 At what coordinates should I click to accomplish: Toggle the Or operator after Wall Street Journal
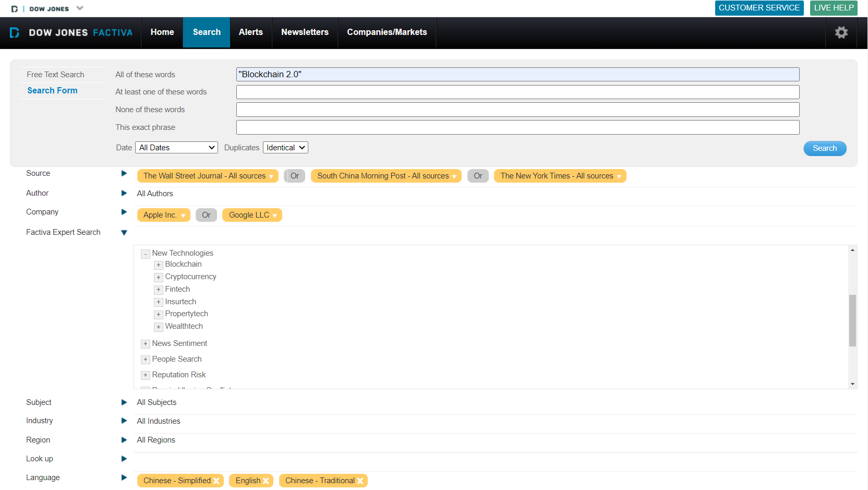pyautogui.click(x=294, y=176)
